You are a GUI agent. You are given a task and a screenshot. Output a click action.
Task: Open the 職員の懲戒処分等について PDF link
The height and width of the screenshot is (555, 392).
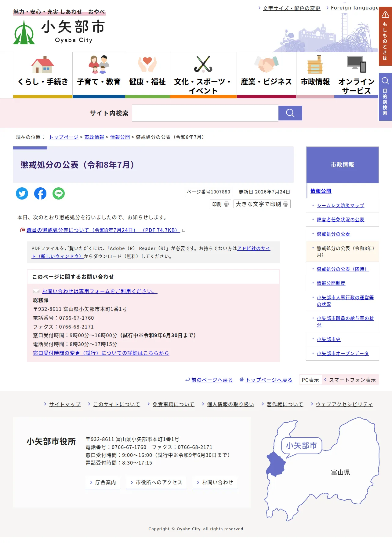pyautogui.click(x=103, y=230)
